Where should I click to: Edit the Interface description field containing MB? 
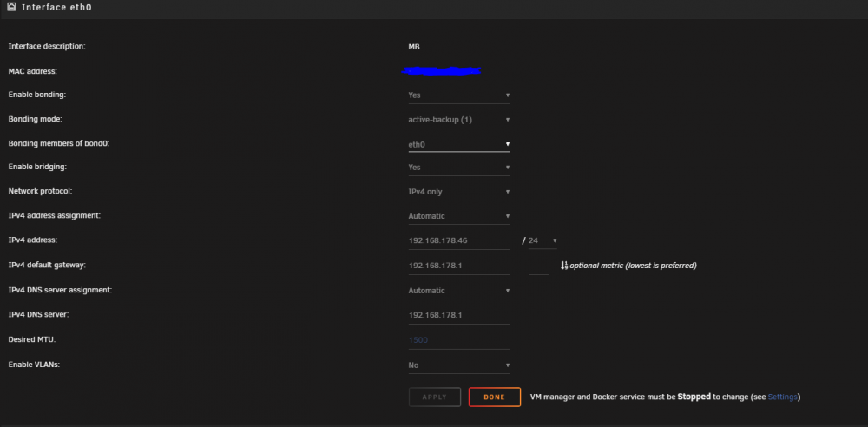(500, 47)
